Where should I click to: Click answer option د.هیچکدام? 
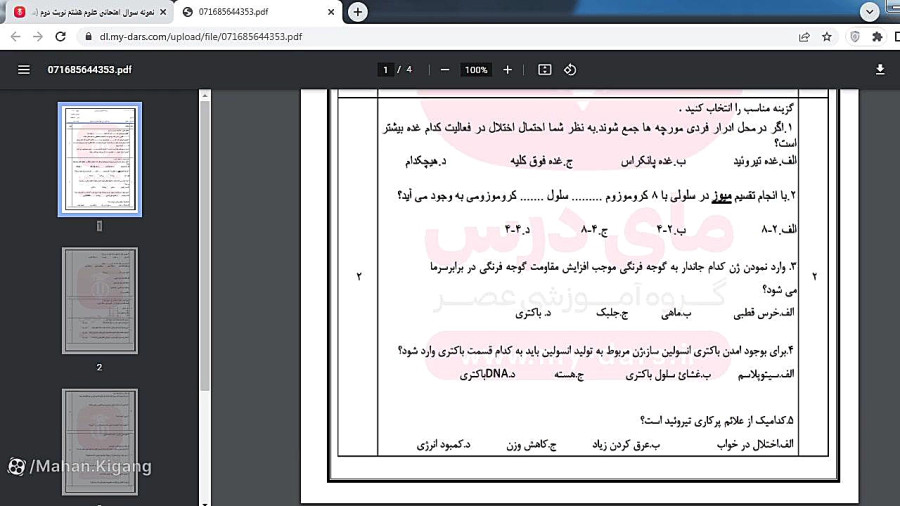tap(425, 161)
